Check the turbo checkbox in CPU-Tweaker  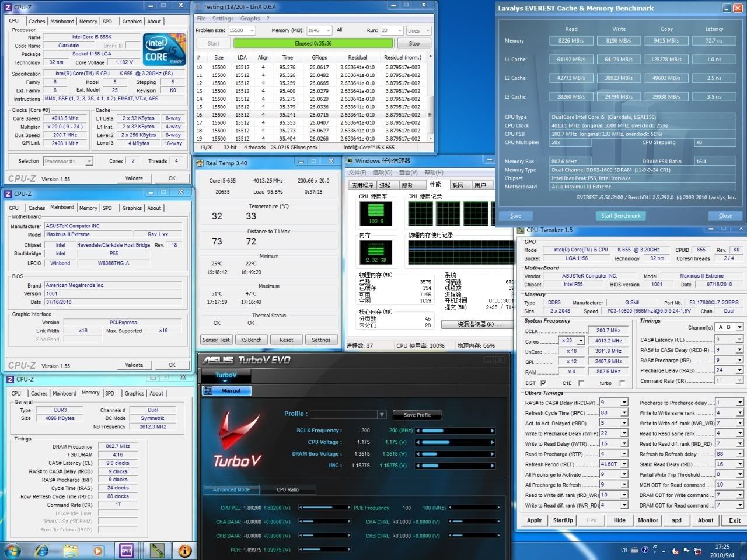622,383
